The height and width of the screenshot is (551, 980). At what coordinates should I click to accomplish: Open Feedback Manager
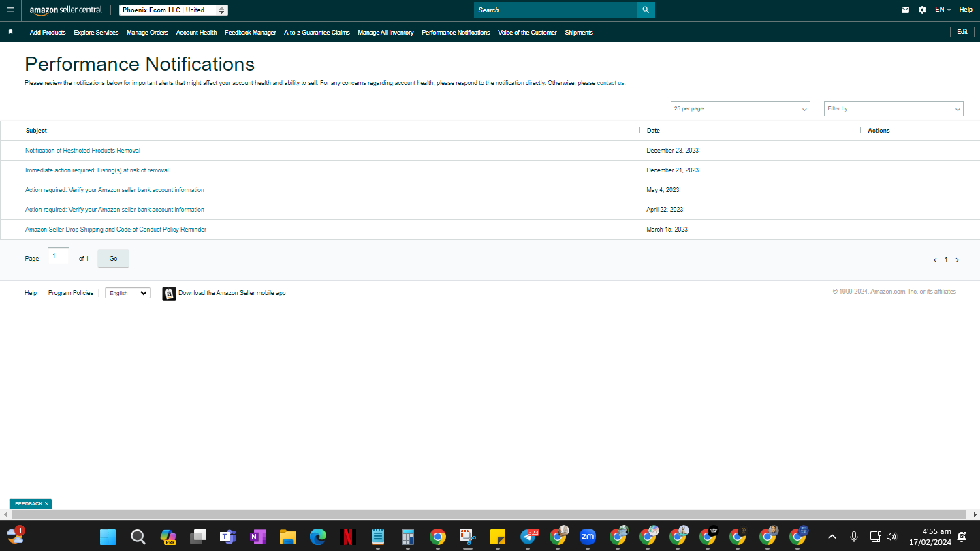[x=251, y=33]
